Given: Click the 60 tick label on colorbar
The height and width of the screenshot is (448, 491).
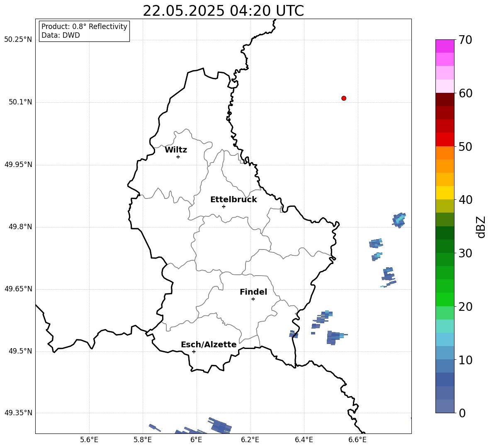Looking at the screenshot, I should coord(465,93).
